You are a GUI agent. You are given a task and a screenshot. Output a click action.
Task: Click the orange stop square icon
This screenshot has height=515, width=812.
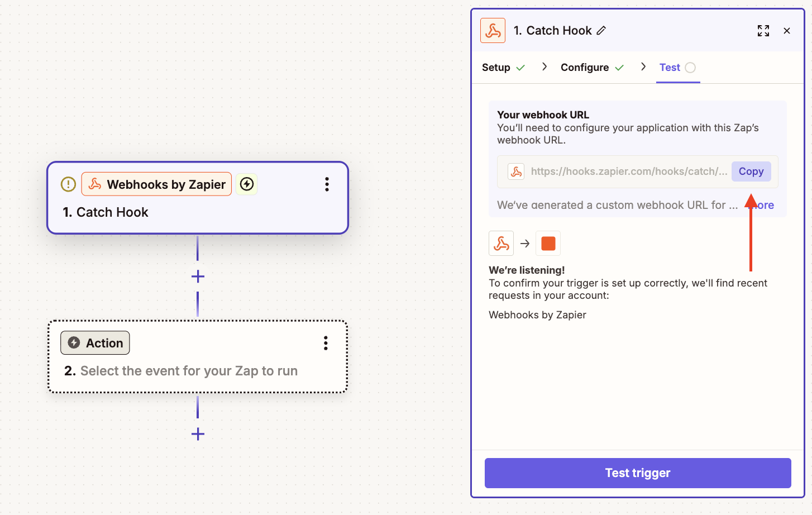(x=548, y=244)
